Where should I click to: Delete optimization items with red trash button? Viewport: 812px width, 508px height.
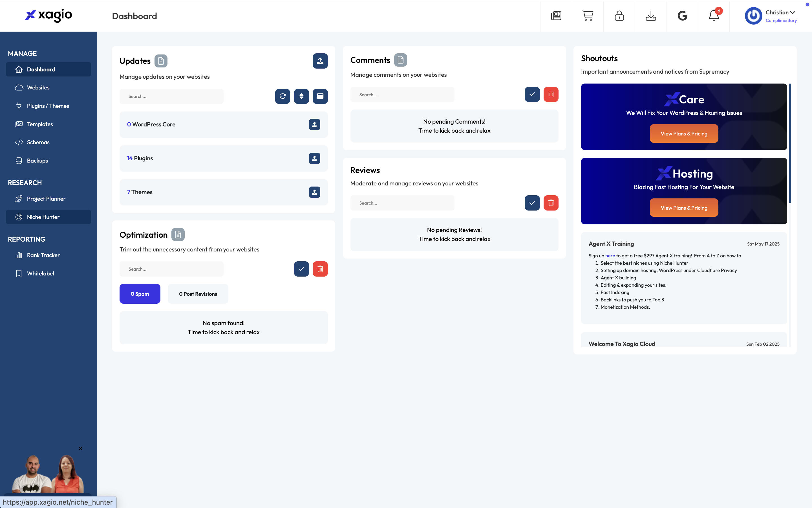coord(320,269)
